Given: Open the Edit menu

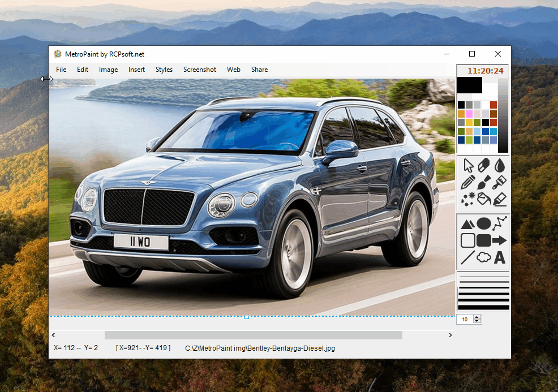Looking at the screenshot, I should click(x=83, y=70).
